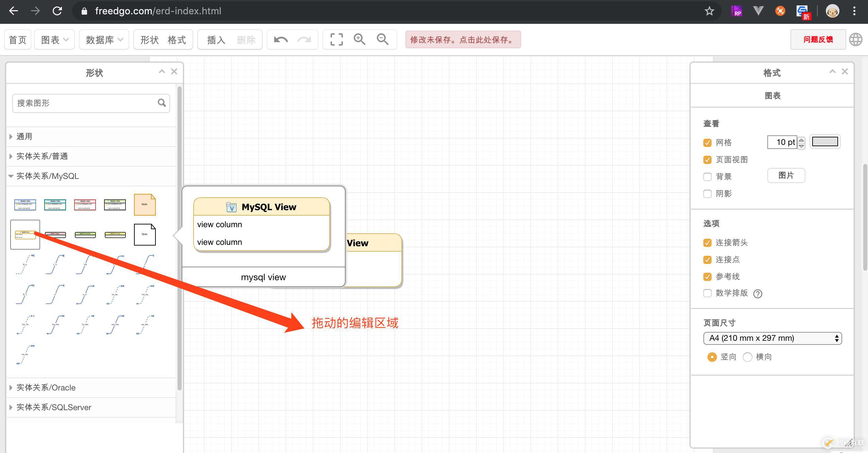Select the orange Note shape thumbnail
Viewport: 868px width, 453px height.
tap(145, 205)
